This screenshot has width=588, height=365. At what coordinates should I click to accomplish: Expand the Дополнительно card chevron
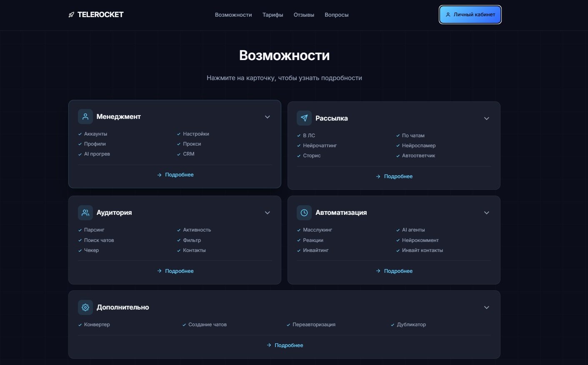[x=486, y=307]
